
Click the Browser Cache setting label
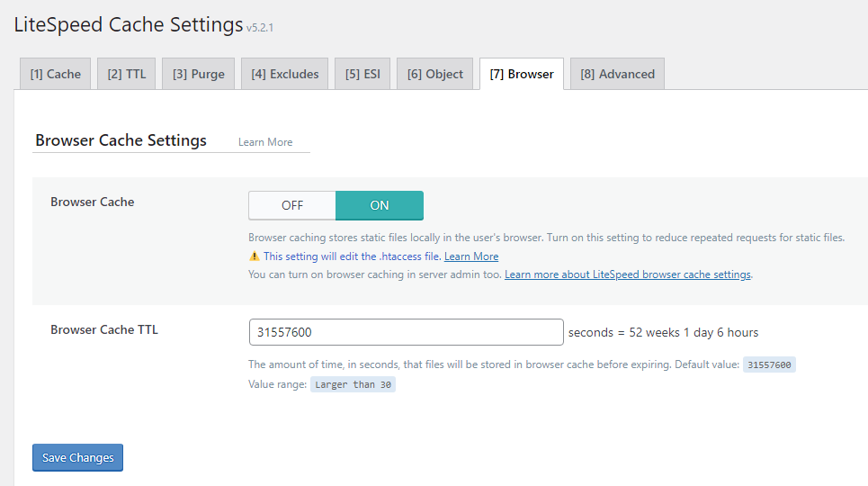pyautogui.click(x=92, y=202)
